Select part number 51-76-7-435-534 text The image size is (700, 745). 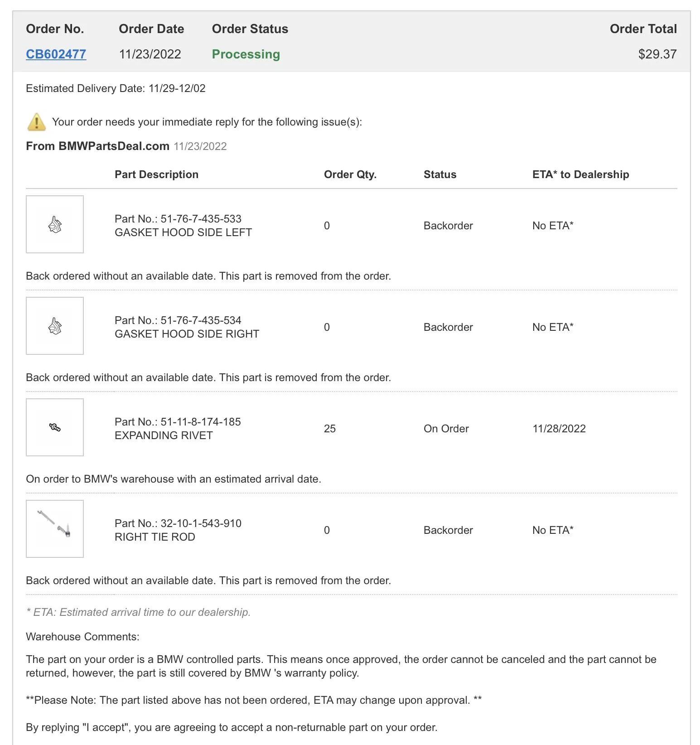point(201,320)
